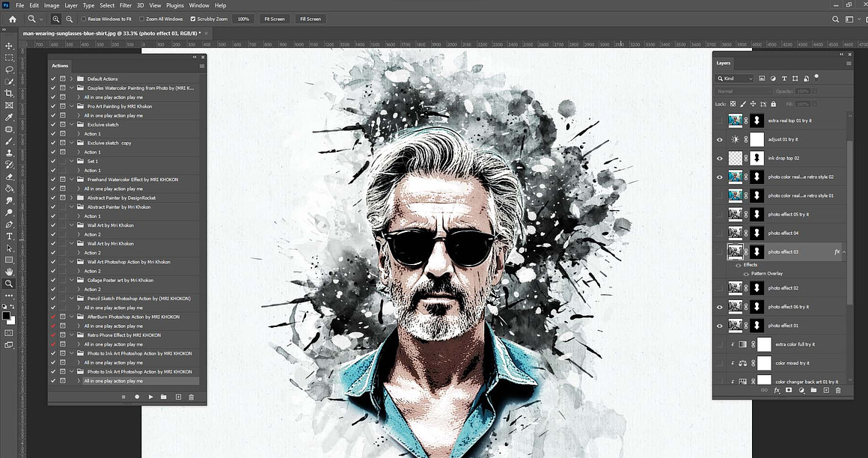
Task: Select the Type tool
Action: pyautogui.click(x=9, y=236)
